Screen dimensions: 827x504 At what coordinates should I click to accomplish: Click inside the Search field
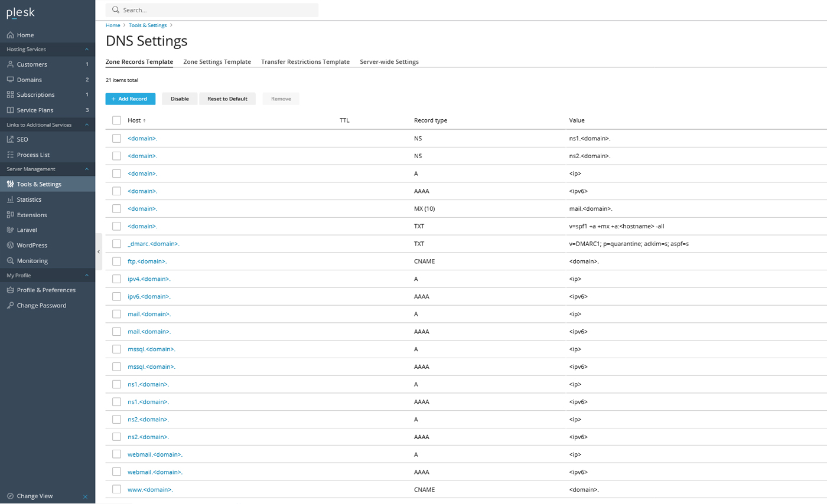pos(213,9)
